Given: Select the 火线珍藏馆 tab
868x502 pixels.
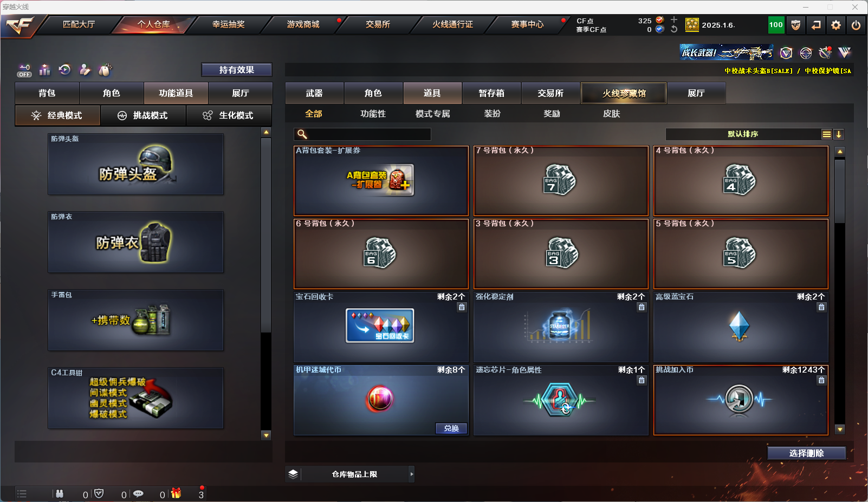Looking at the screenshot, I should click(624, 93).
